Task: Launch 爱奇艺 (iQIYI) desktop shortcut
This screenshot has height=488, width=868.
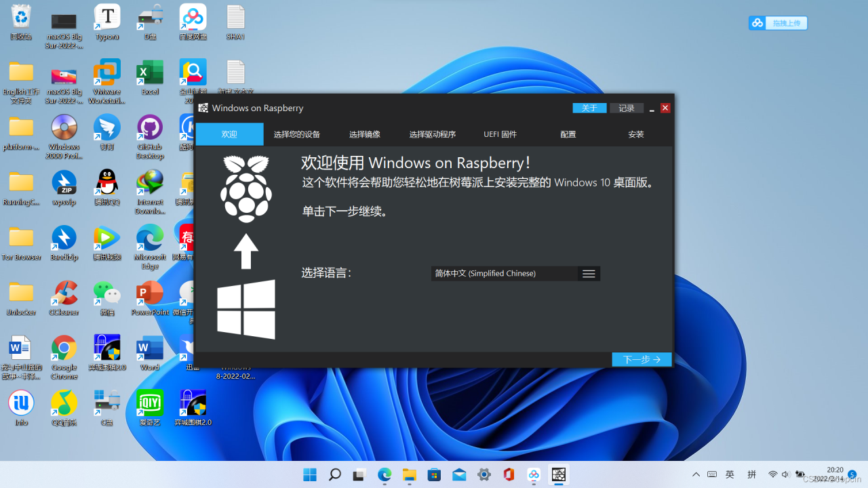Action: point(150,408)
